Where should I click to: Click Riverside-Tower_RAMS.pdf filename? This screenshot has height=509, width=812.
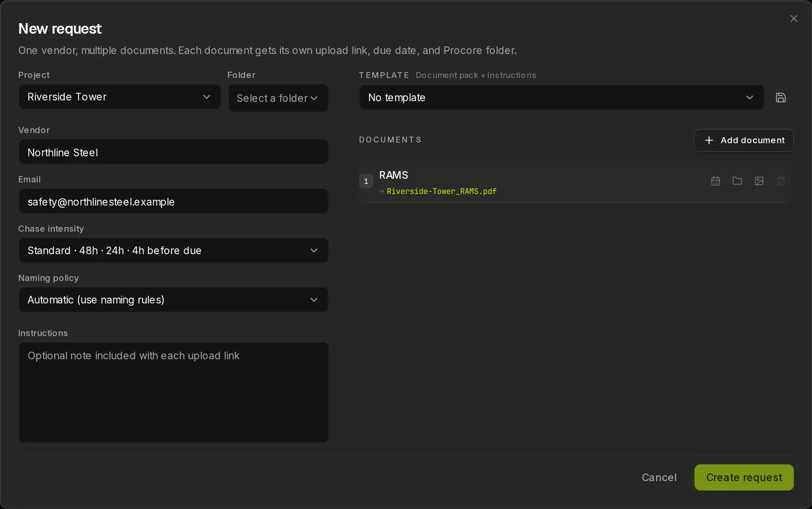tap(441, 191)
